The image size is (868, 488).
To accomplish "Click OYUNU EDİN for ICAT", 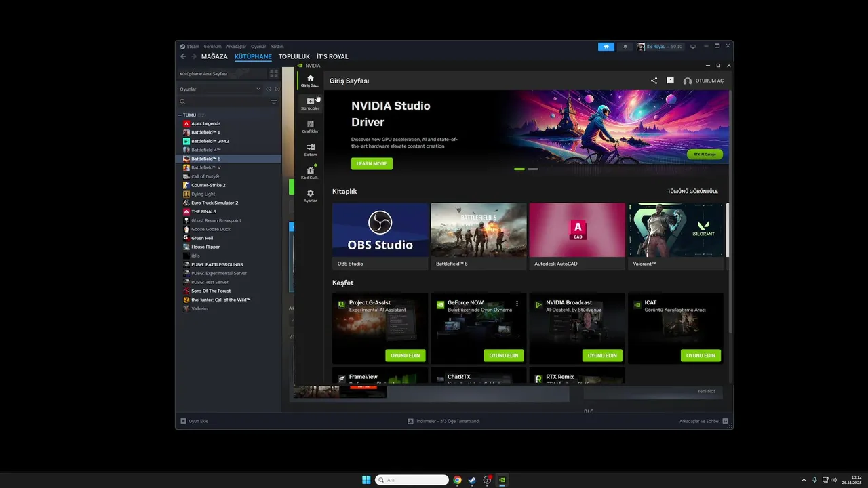I will tap(701, 355).
